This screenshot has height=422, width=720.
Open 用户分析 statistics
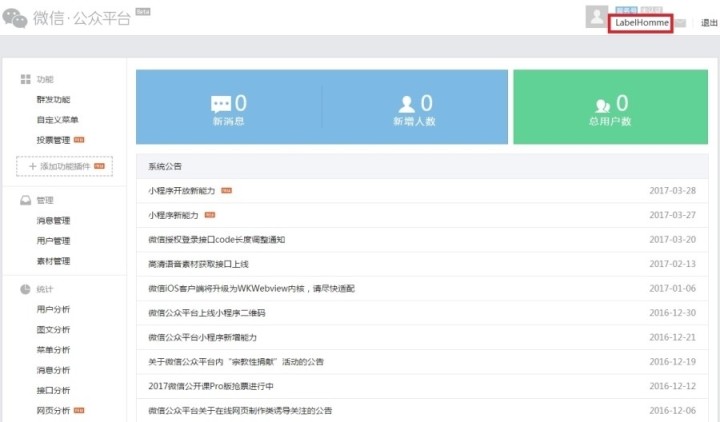pyautogui.click(x=53, y=309)
